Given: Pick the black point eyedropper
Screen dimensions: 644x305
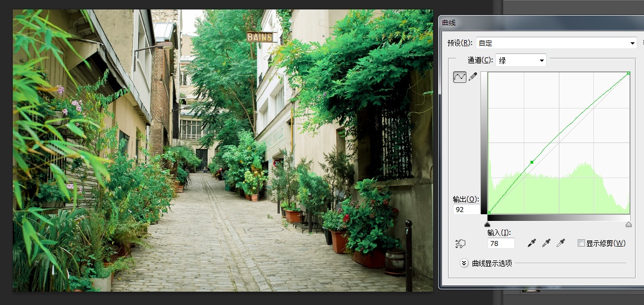Looking at the screenshot, I should pos(532,243).
